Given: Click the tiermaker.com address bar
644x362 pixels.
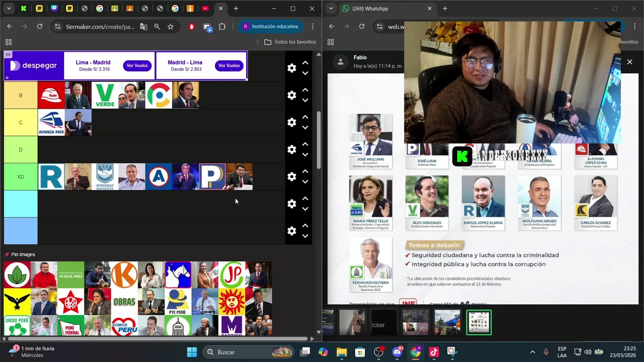Looking at the screenshot, I should [100, 27].
